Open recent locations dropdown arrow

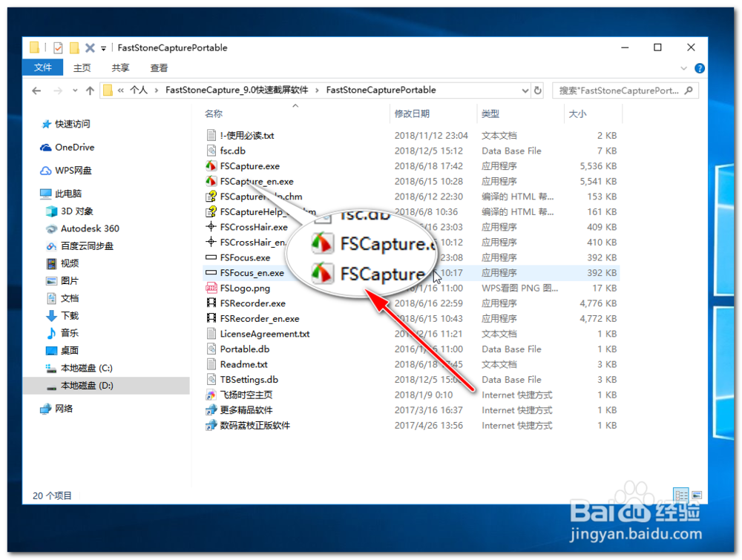(x=75, y=90)
